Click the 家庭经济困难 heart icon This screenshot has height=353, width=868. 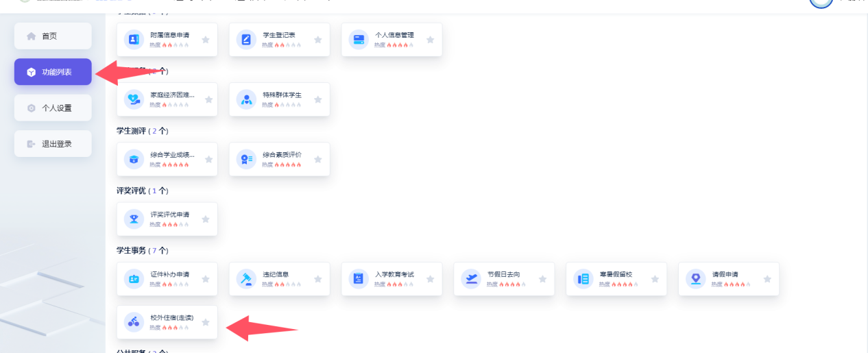(134, 99)
